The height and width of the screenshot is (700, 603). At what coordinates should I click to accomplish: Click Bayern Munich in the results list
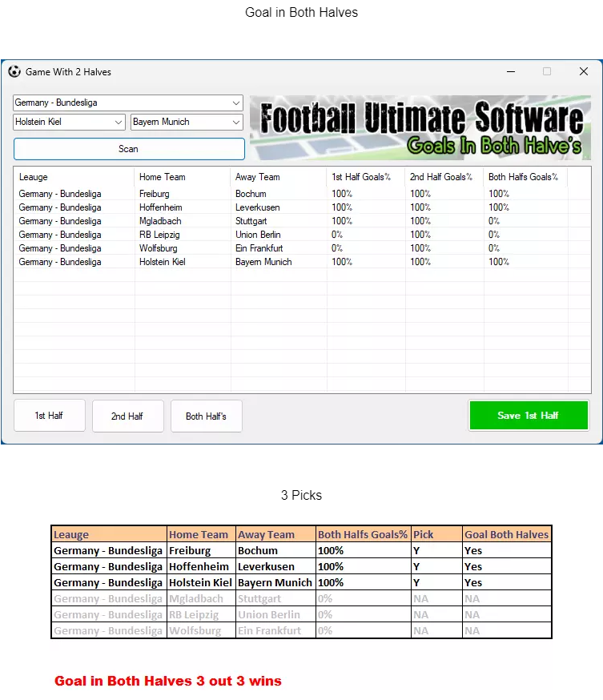click(263, 262)
